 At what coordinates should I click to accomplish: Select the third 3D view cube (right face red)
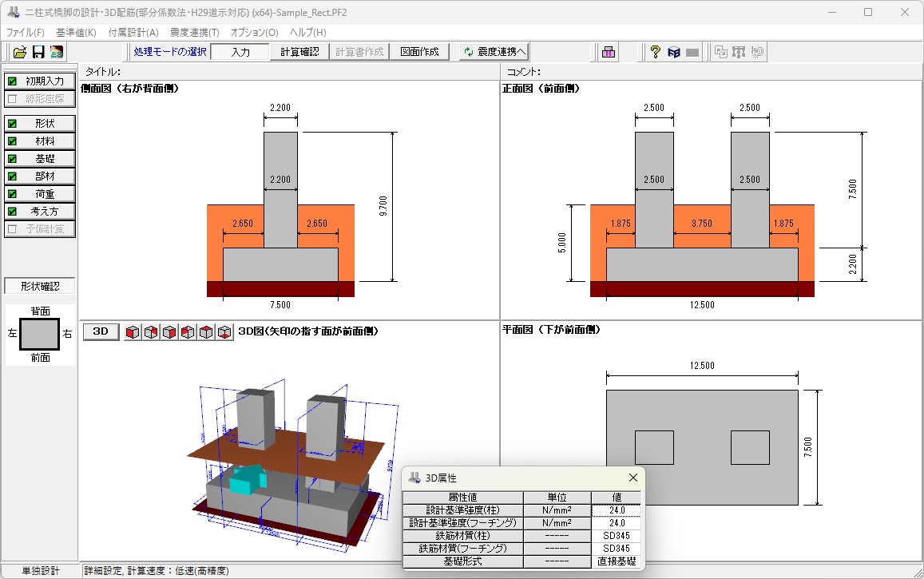click(x=169, y=332)
